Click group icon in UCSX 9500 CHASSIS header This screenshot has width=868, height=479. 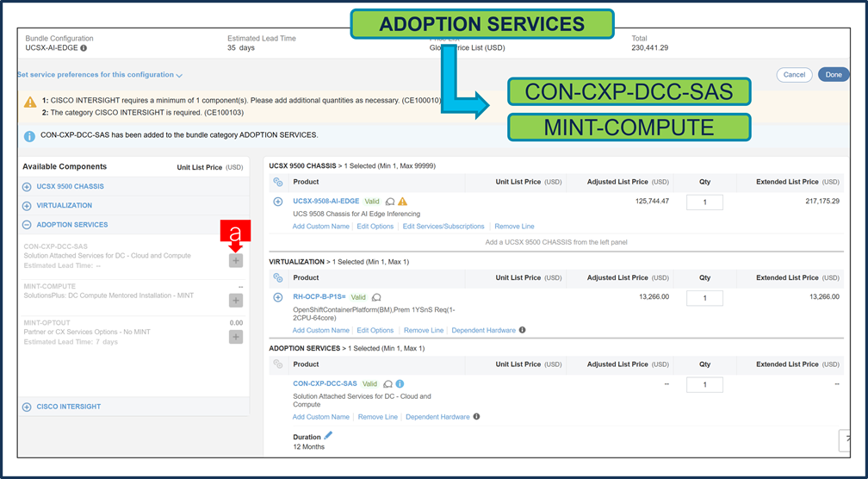[278, 182]
